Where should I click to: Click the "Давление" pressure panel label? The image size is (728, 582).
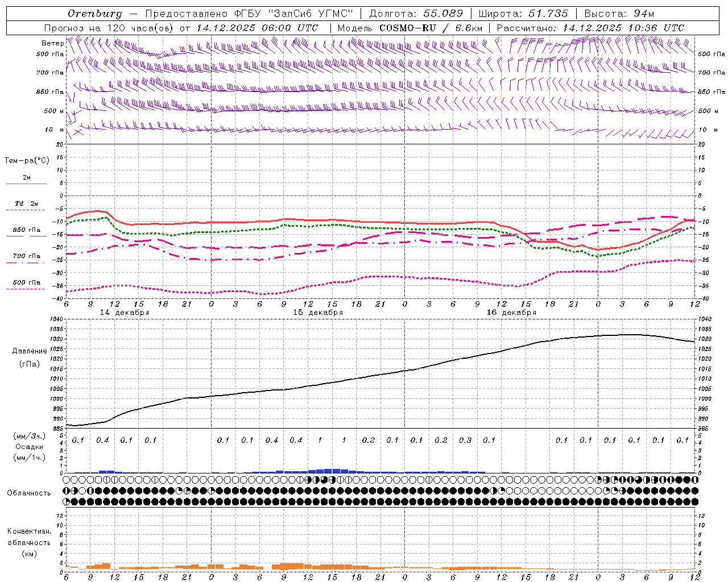(30, 351)
